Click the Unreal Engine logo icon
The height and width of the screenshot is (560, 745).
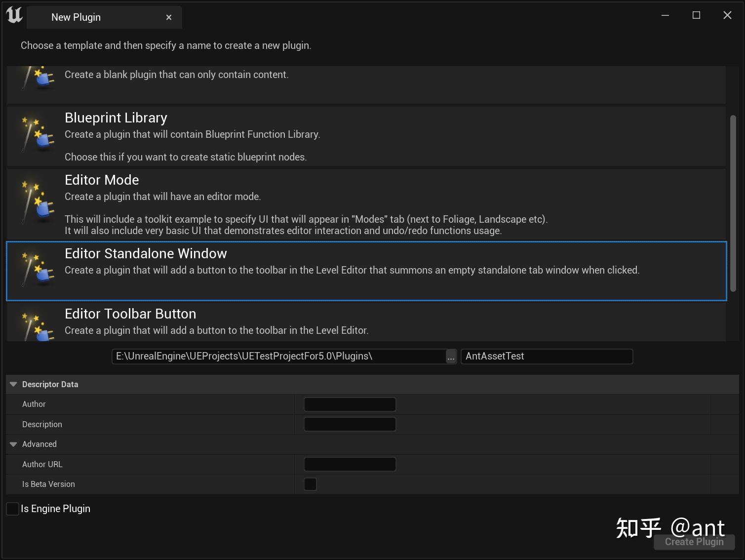point(14,15)
